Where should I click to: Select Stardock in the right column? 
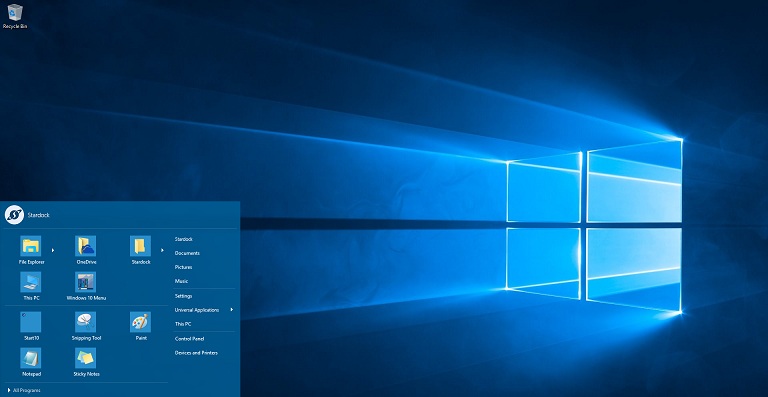[184, 239]
